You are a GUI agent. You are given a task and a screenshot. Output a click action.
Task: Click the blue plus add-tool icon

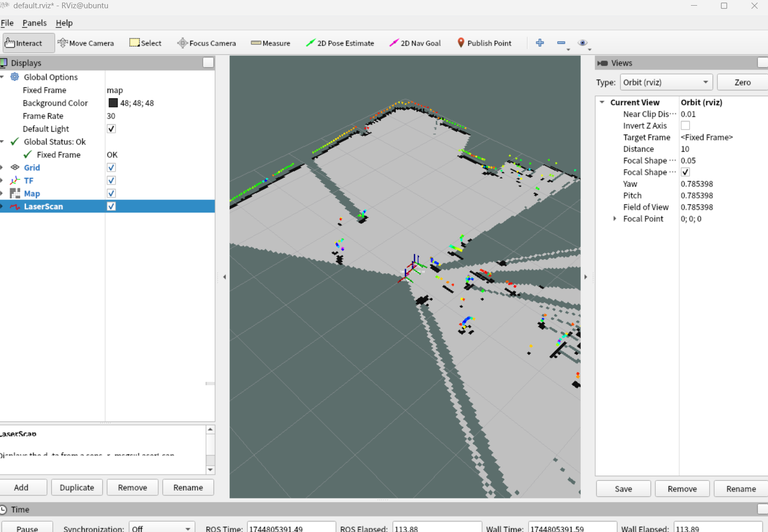pyautogui.click(x=540, y=43)
